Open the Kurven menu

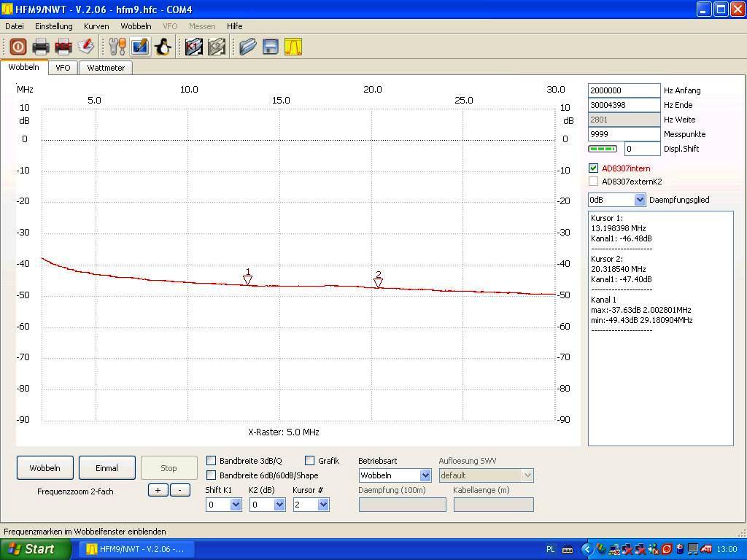click(96, 26)
